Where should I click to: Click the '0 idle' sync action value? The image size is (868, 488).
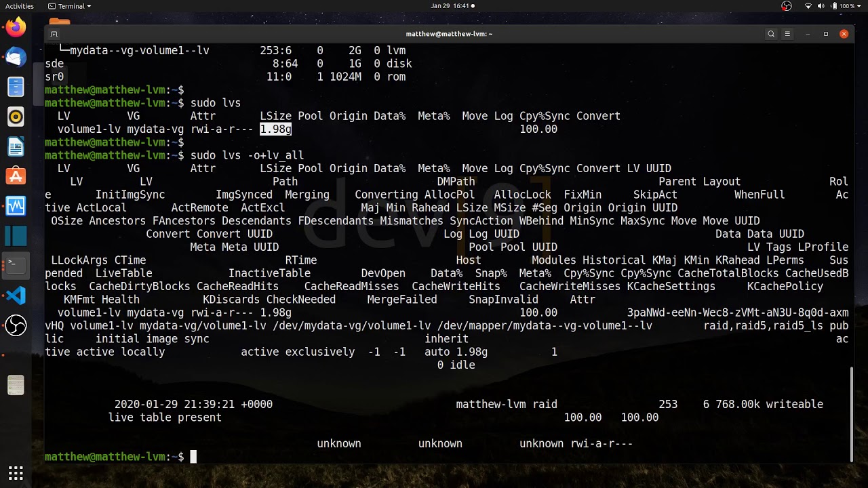(456, 365)
